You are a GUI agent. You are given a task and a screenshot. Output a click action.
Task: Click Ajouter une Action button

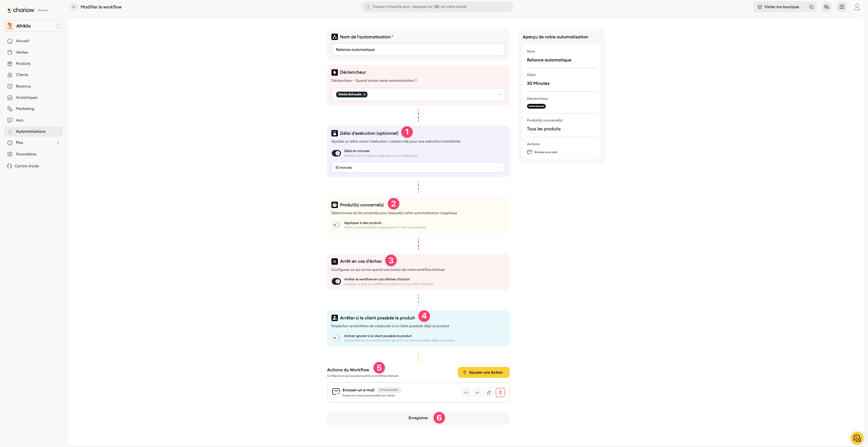[483, 372]
